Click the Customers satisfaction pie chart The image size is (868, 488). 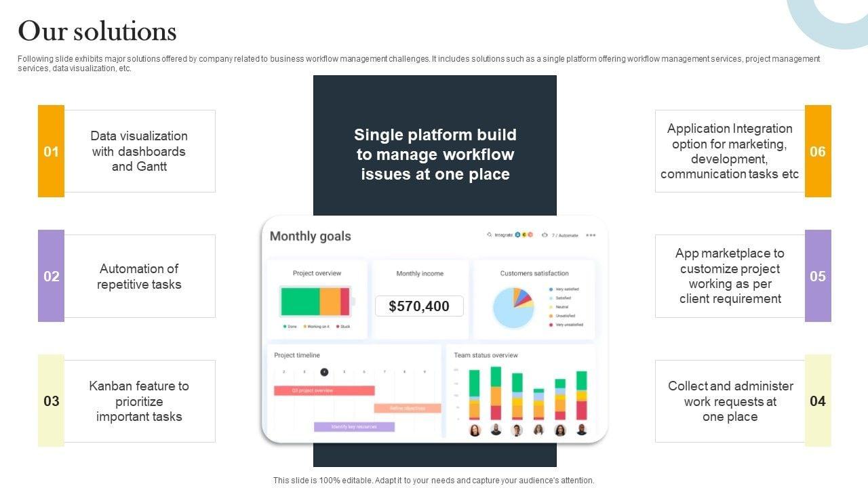513,308
